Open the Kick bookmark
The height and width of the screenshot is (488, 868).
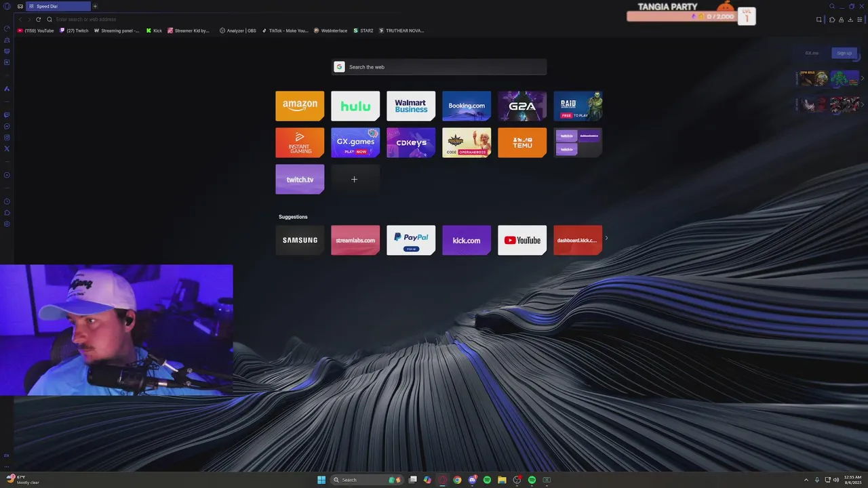[x=154, y=30]
